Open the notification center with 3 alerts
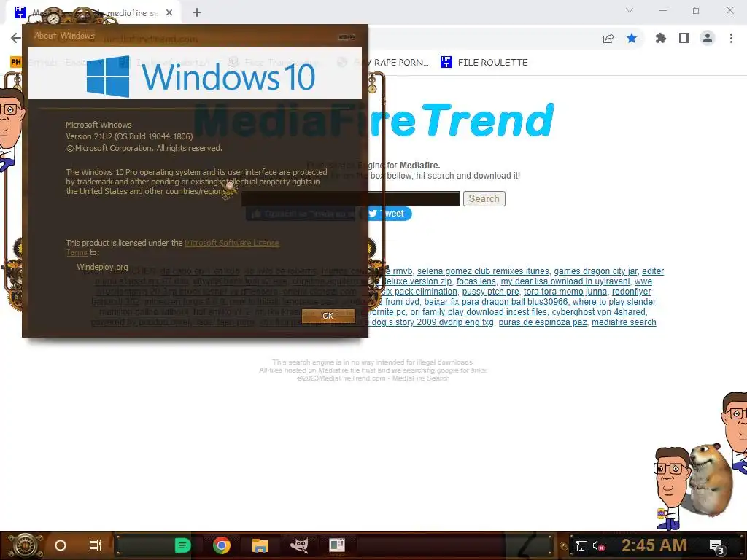 coord(717,547)
